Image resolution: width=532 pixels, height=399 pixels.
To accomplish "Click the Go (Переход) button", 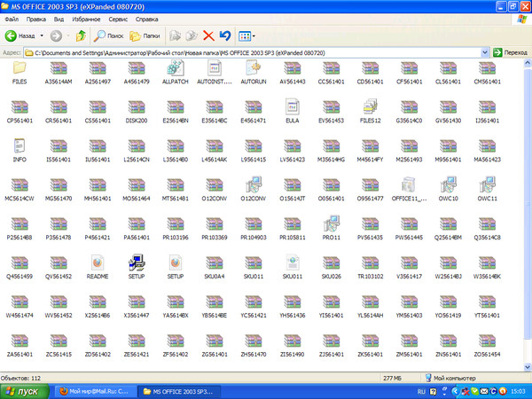I will pos(511,52).
